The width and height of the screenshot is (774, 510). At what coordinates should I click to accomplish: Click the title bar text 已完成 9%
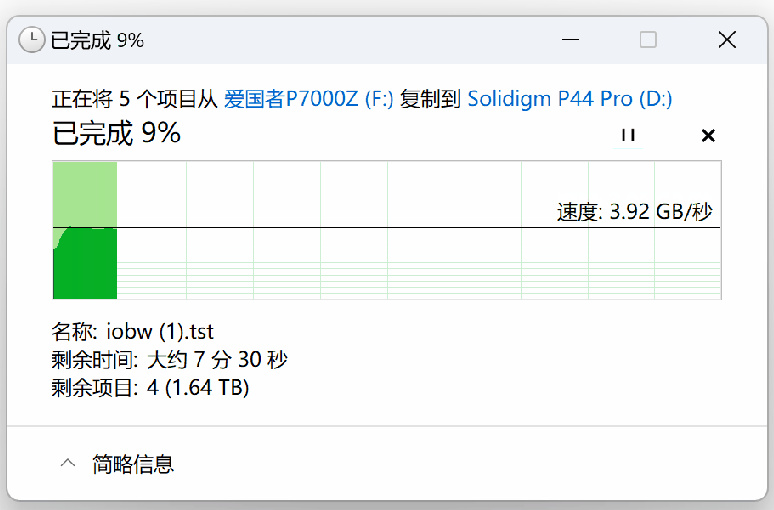tap(97, 40)
